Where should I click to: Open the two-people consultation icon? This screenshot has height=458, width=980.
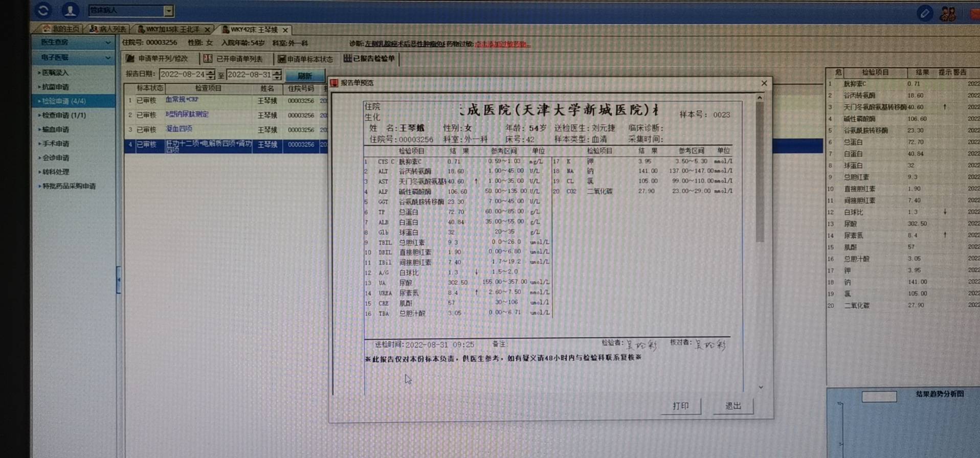(948, 14)
